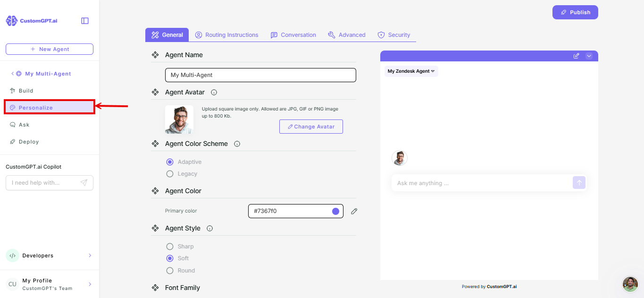Click the edit icon in the chat preview header
644x298 pixels.
pyautogui.click(x=576, y=56)
